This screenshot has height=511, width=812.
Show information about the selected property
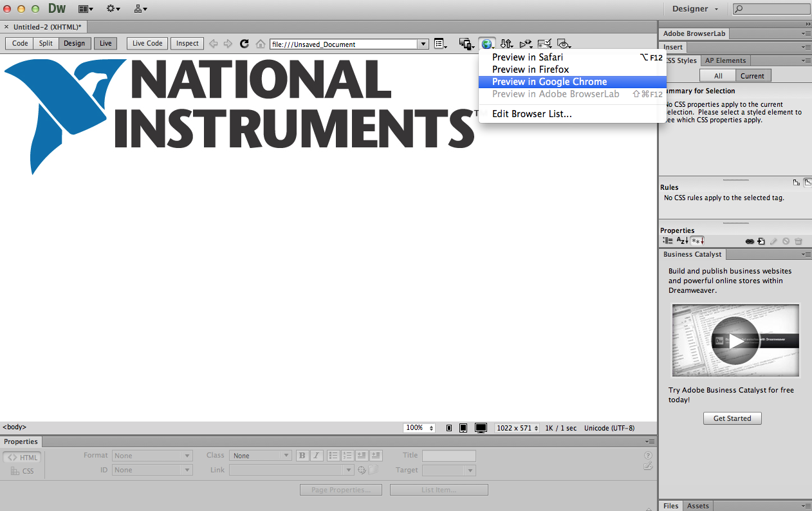click(796, 183)
